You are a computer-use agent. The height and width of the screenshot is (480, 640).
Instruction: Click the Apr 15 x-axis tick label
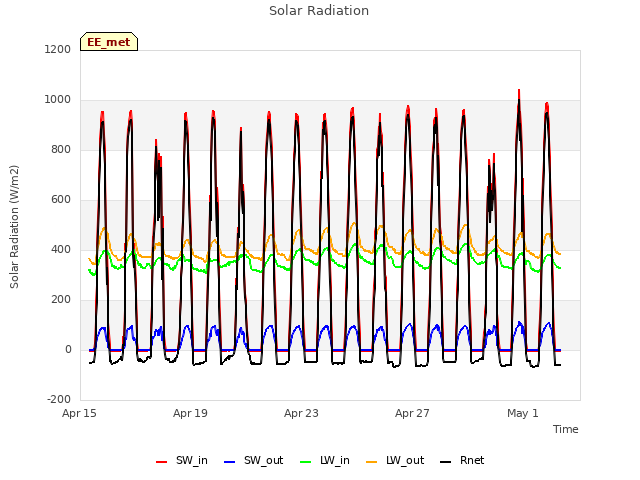pyautogui.click(x=79, y=413)
